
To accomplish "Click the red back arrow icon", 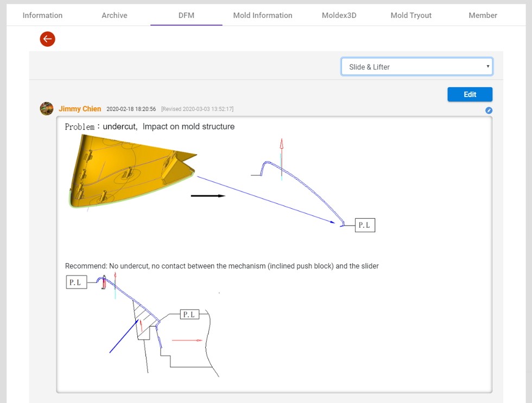I will 47,39.
